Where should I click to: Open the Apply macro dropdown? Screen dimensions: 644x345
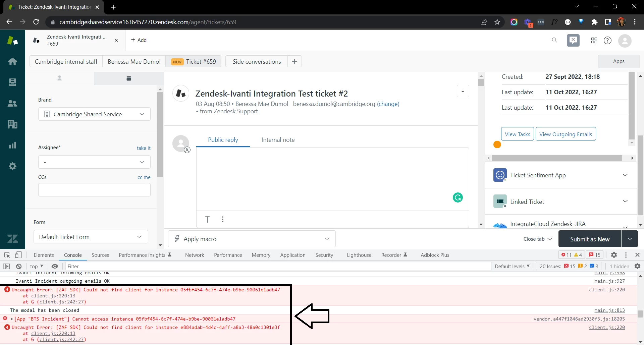click(252, 239)
